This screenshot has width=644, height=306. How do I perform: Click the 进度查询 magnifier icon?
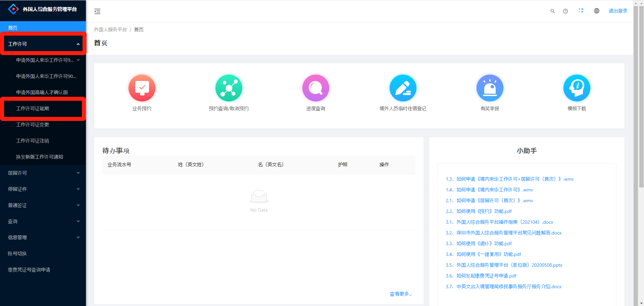315,88
